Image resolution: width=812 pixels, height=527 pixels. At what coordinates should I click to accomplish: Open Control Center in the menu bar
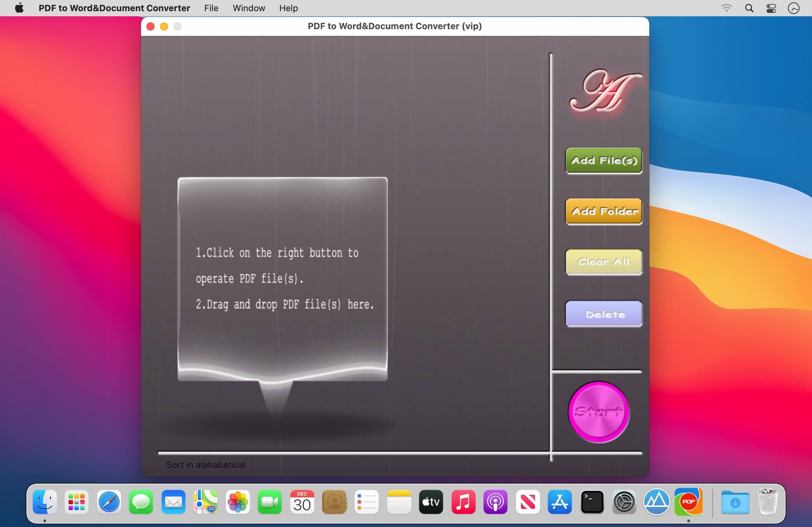[x=771, y=8]
